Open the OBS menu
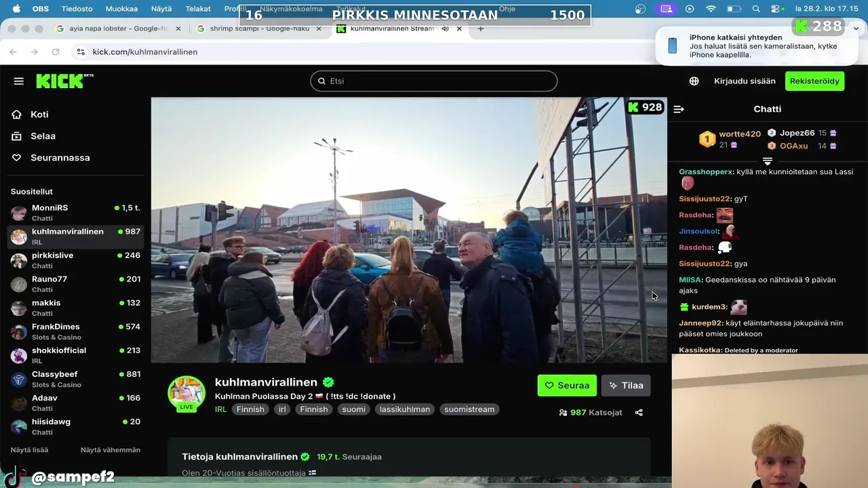868x488 pixels. [x=41, y=9]
